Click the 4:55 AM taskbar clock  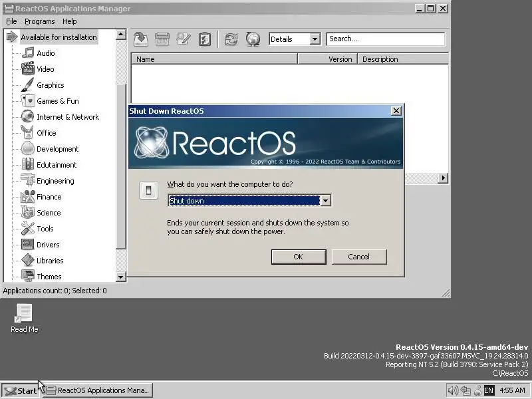click(512, 390)
